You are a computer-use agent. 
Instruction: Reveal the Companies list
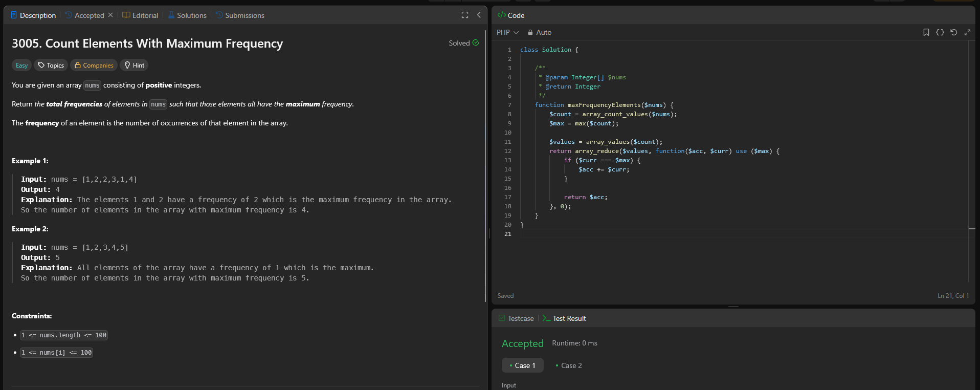tap(94, 66)
